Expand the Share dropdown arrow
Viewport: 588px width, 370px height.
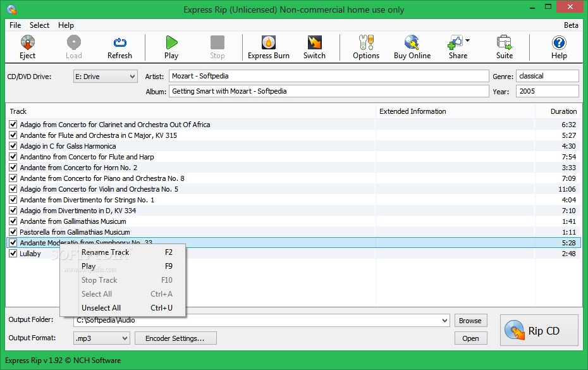(x=467, y=40)
